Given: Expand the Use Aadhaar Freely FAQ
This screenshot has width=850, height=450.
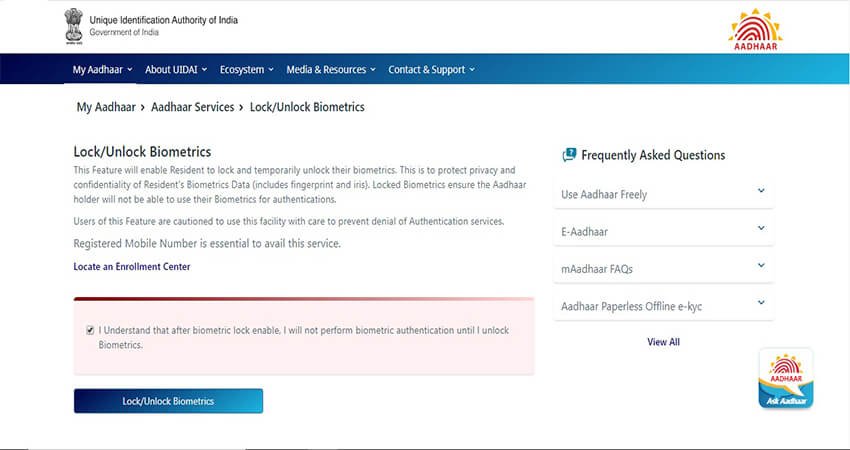Looking at the screenshot, I should point(664,194).
